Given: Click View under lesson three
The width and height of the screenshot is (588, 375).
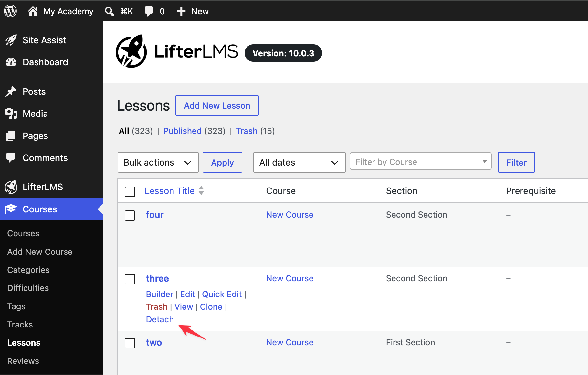Looking at the screenshot, I should coord(184,307).
